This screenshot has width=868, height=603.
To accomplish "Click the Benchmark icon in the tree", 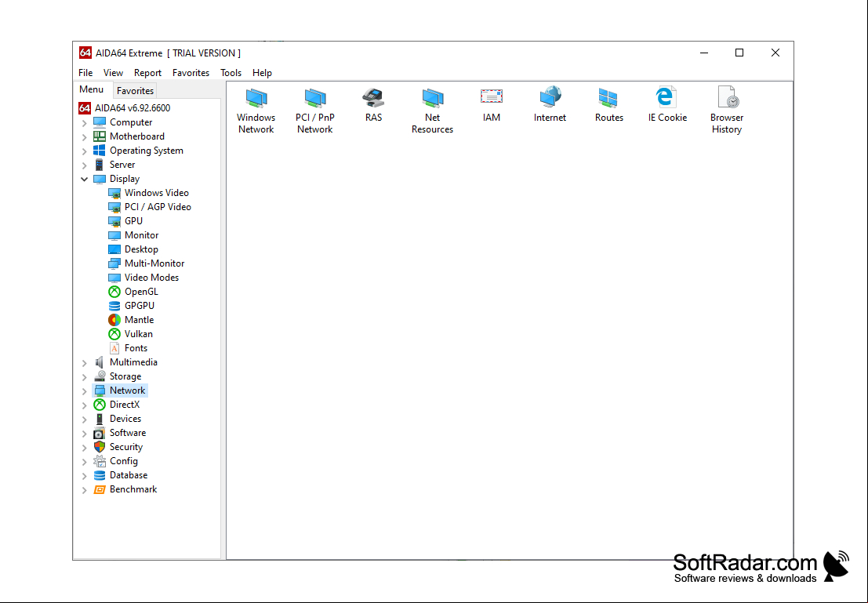I will [x=100, y=489].
